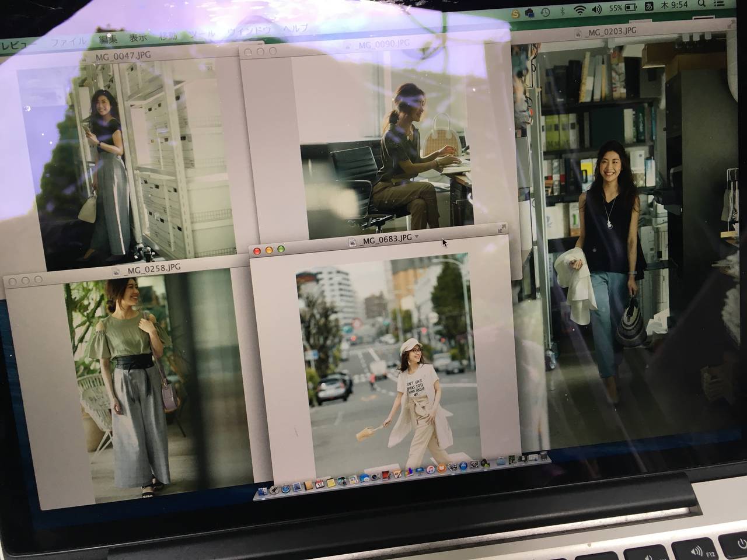Open blue App Store icon in Dock
The width and height of the screenshot is (747, 560).
[463, 466]
